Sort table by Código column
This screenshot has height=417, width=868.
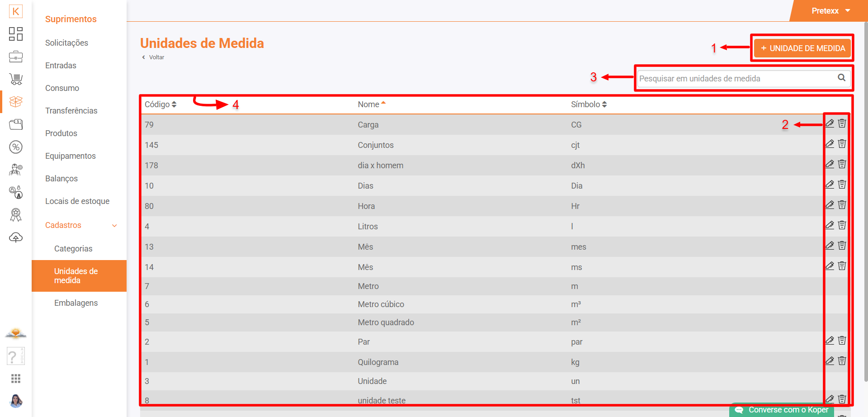pos(160,104)
